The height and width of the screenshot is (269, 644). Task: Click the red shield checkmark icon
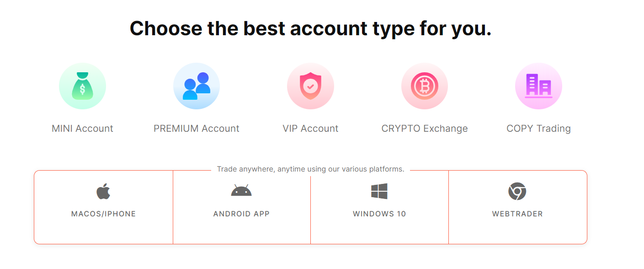(x=310, y=86)
